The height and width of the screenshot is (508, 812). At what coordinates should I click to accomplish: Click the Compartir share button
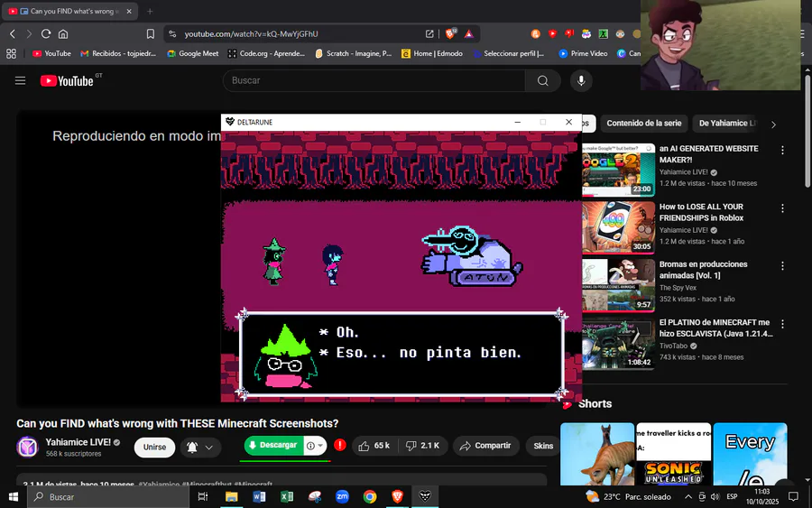tap(485, 446)
